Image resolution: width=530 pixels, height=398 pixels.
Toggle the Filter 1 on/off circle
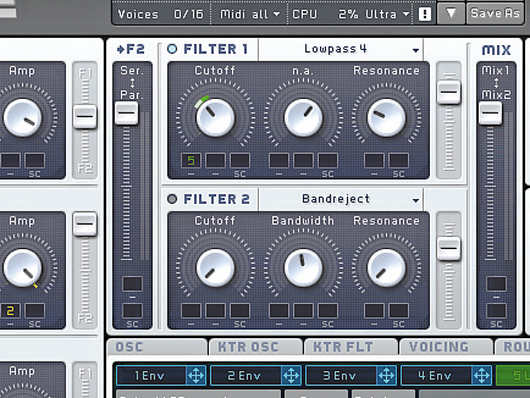pos(172,49)
